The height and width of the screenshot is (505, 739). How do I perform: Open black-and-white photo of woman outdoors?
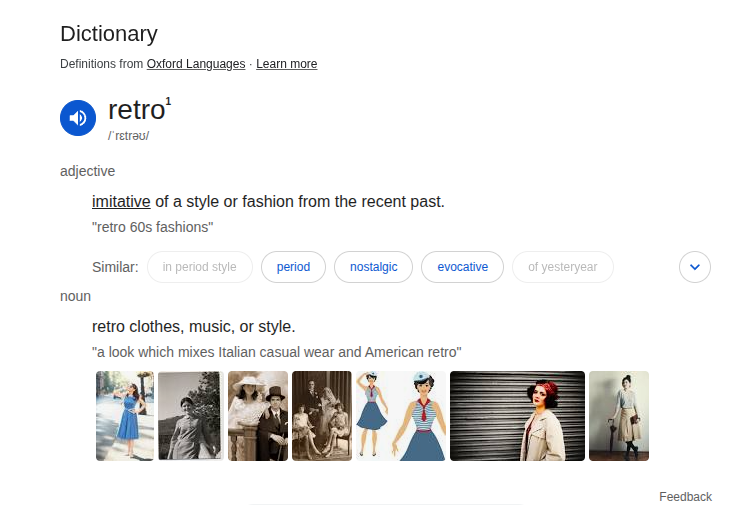click(190, 416)
